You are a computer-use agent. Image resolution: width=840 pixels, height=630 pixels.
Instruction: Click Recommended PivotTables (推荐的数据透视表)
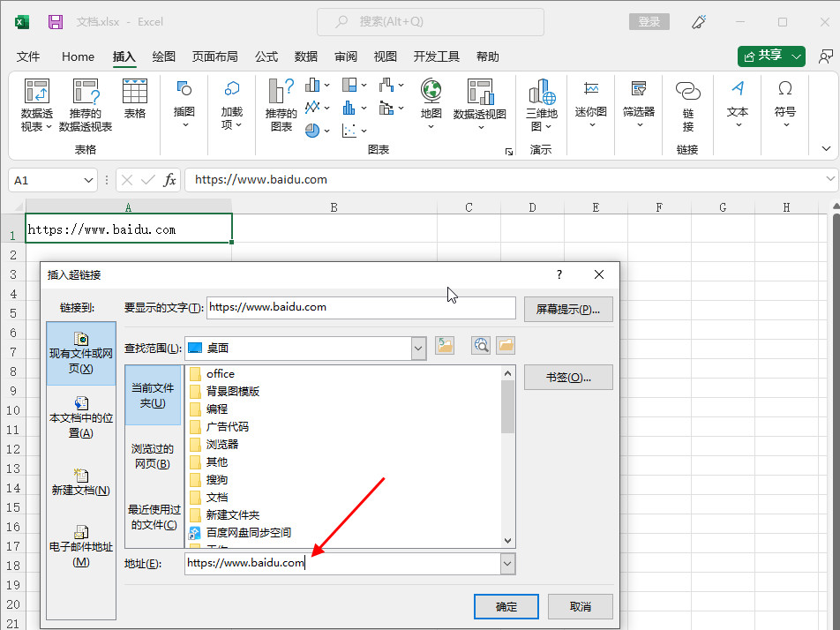[86, 106]
